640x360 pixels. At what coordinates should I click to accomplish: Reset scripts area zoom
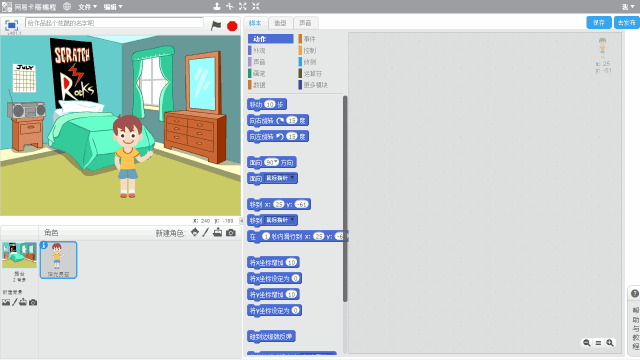coord(598,343)
